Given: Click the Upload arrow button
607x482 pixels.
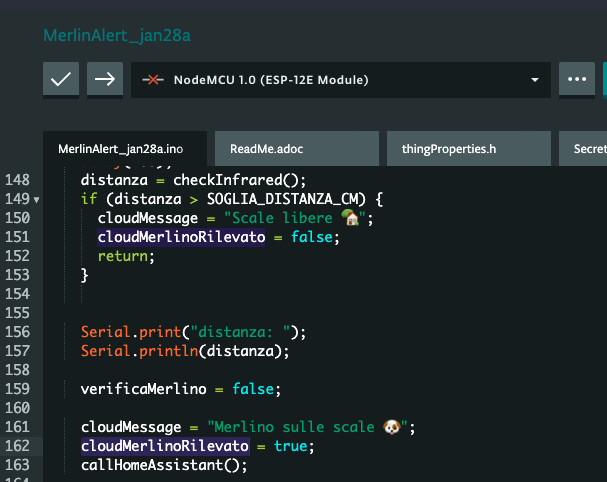Looking at the screenshot, I should click(x=105, y=79).
